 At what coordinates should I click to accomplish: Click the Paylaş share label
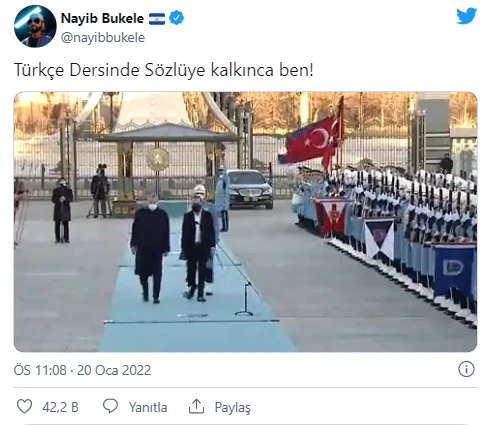233,407
